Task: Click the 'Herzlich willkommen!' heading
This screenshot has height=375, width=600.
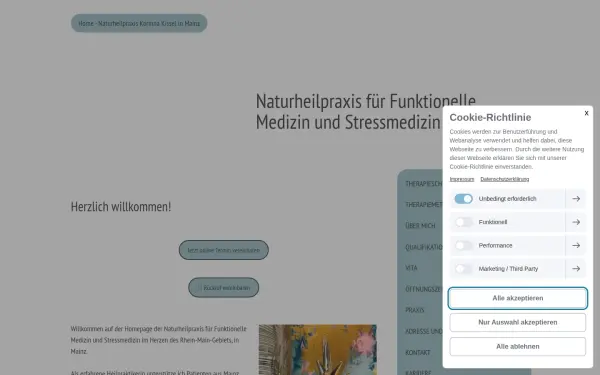Action: click(x=121, y=207)
